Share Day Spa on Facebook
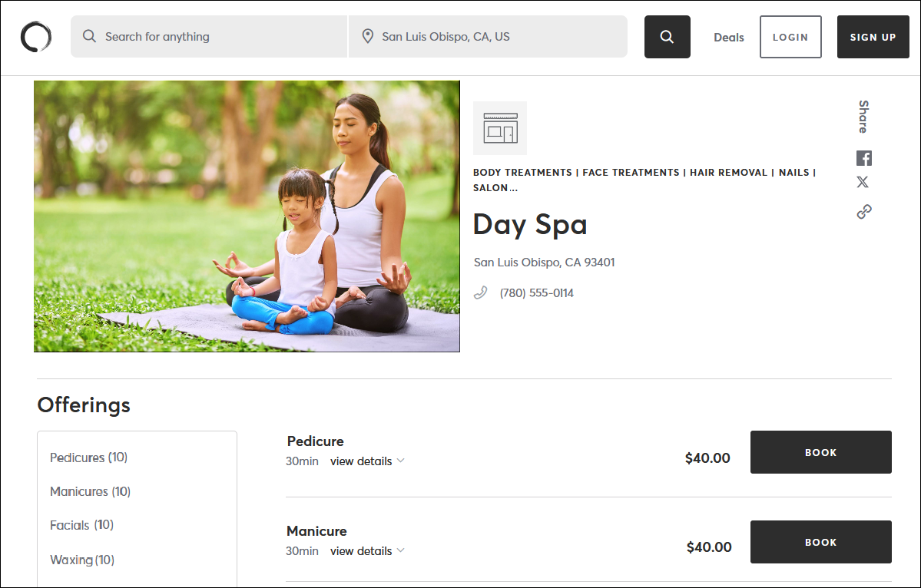The image size is (921, 588). click(x=863, y=157)
